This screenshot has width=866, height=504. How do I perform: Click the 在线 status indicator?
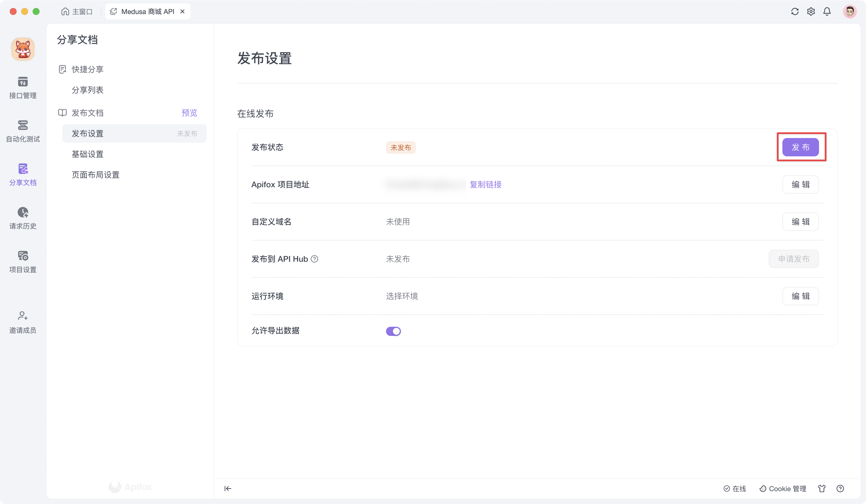pos(735,488)
